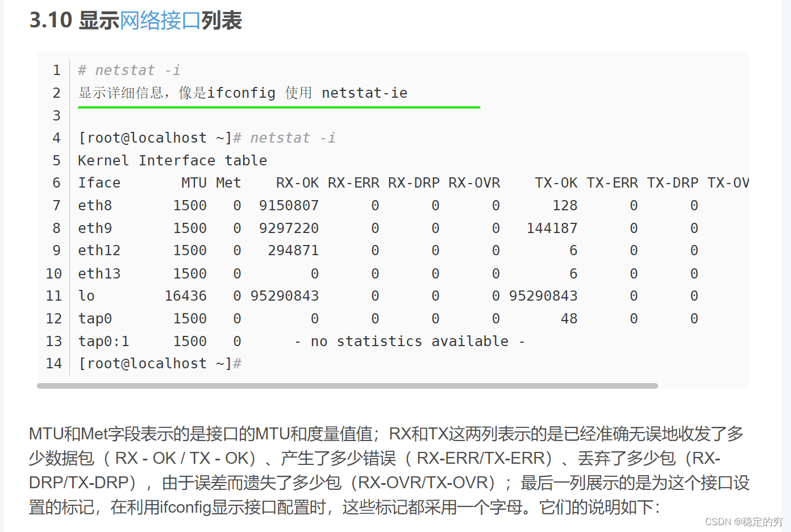Open the 网络接口 link in heading
The height and width of the screenshot is (532, 791).
[160, 20]
